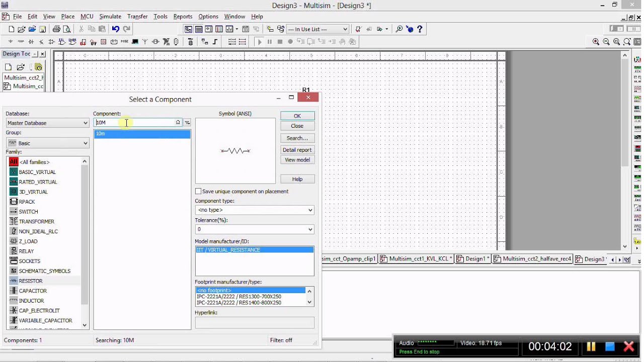Open the Transfer menu
This screenshot has height=362, width=644.
137,17
